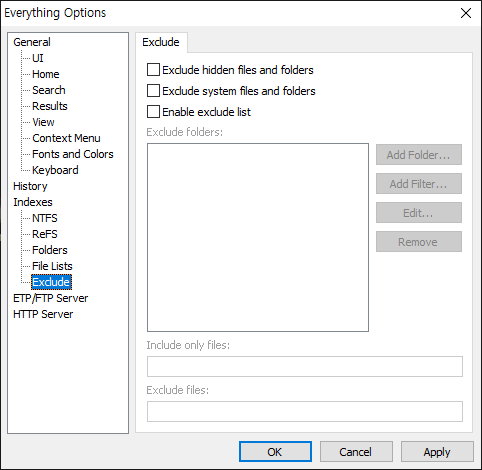This screenshot has width=482, height=470.
Task: Open the UI options page
Action: 38,58
